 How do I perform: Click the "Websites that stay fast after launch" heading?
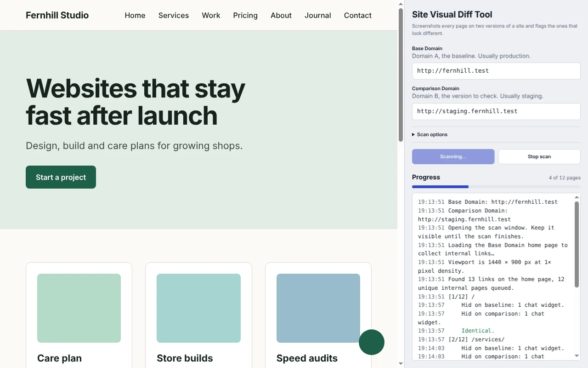(136, 102)
